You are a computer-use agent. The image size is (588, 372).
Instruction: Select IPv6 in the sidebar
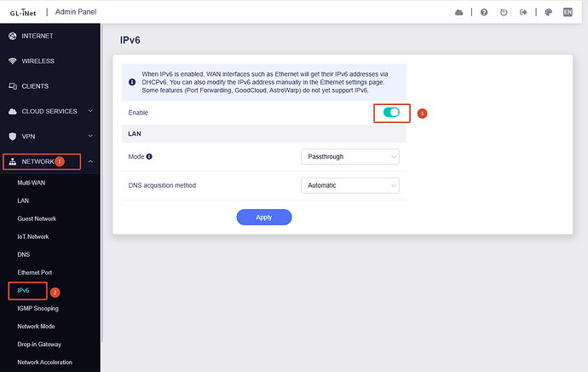coord(23,291)
